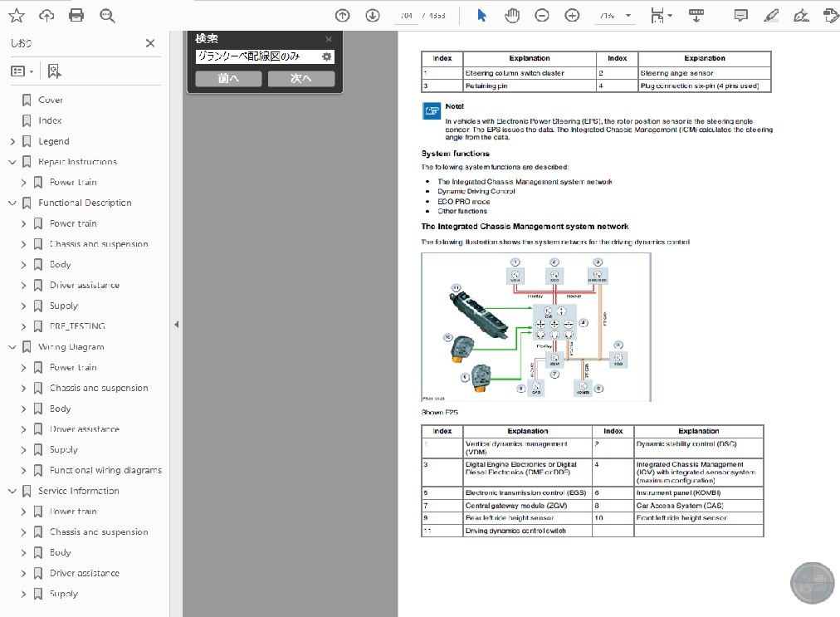The image size is (840, 617).
Task: Open the magnifier search tool
Action: point(107,16)
